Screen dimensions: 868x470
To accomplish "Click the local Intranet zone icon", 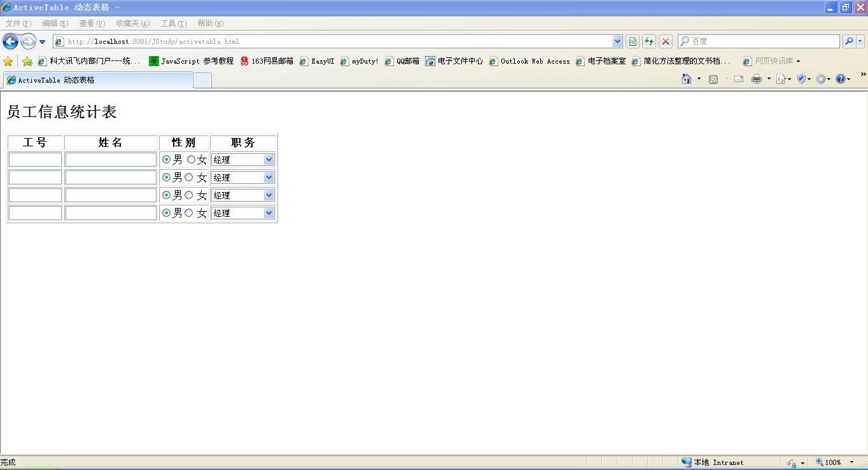I will point(687,462).
